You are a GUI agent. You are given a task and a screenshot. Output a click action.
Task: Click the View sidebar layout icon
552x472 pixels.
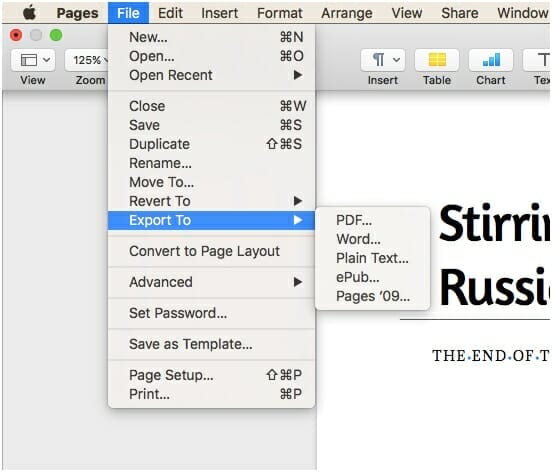[x=29, y=60]
